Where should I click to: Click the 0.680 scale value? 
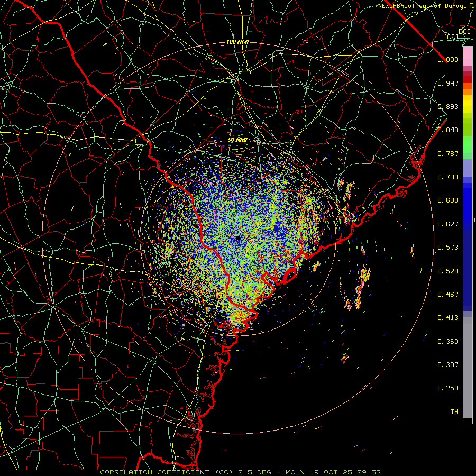point(448,200)
